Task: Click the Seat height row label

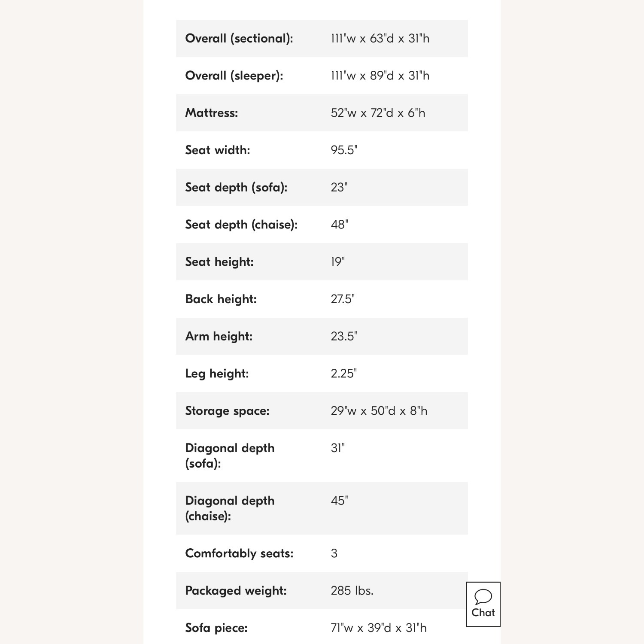Action: pyautogui.click(x=219, y=261)
